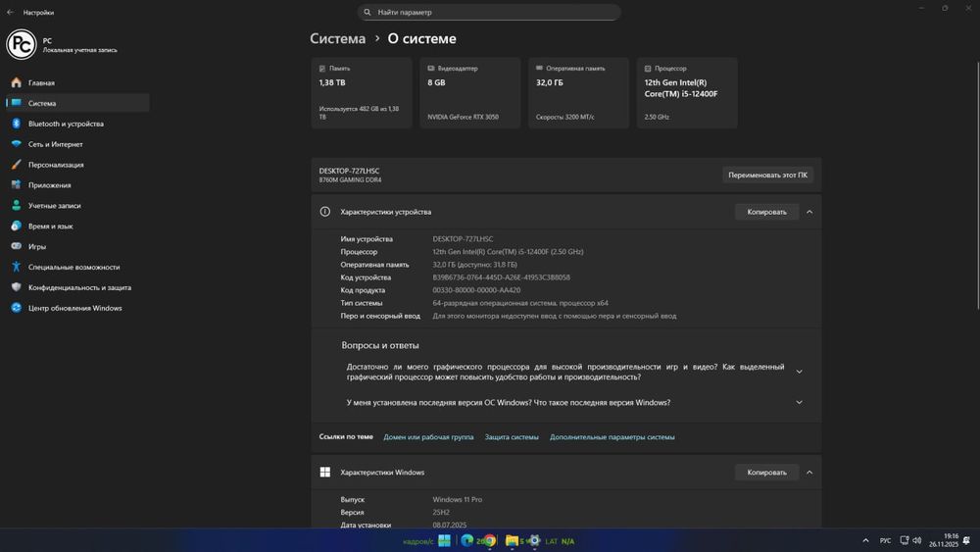Open the volume speaker tray icon
Viewport: 980px width, 552px height.
click(x=917, y=541)
